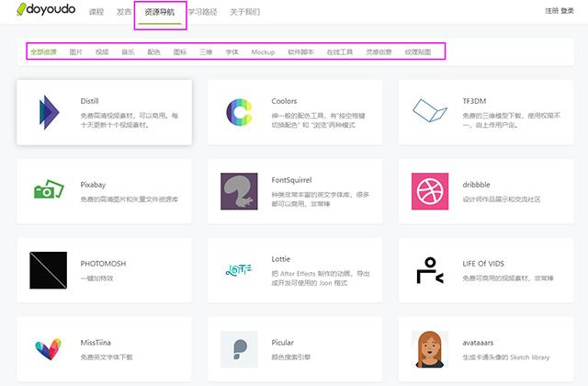Select the 全部资源 category tab
Image resolution: width=588 pixels, height=386 pixels.
[x=43, y=51]
